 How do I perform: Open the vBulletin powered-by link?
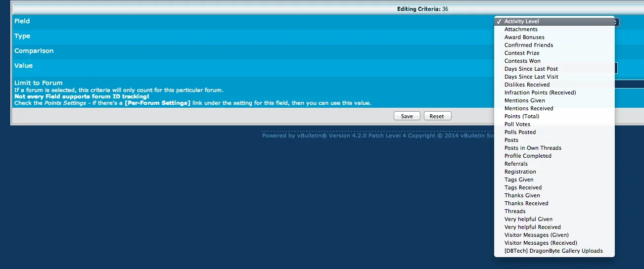tap(378, 135)
